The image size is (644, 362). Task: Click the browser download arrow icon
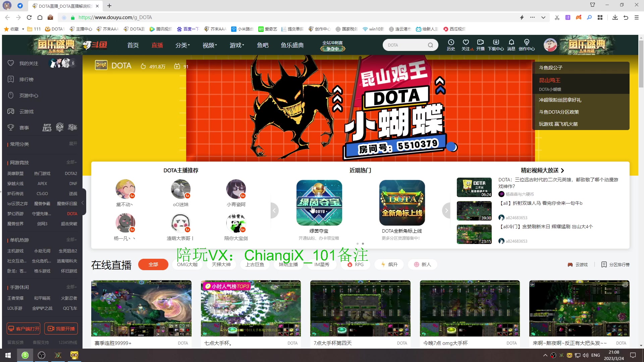pyautogui.click(x=615, y=17)
